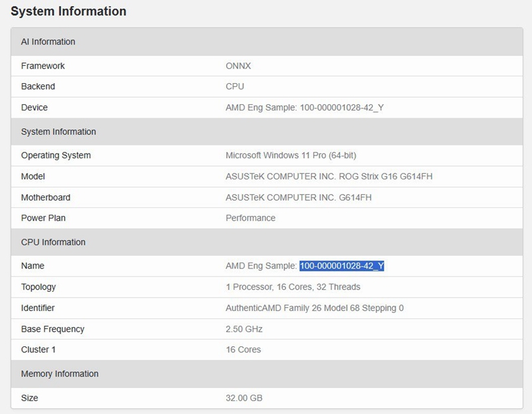Image resolution: width=532 pixels, height=414 pixels.
Task: Click the AI Information section header
Action: click(48, 42)
